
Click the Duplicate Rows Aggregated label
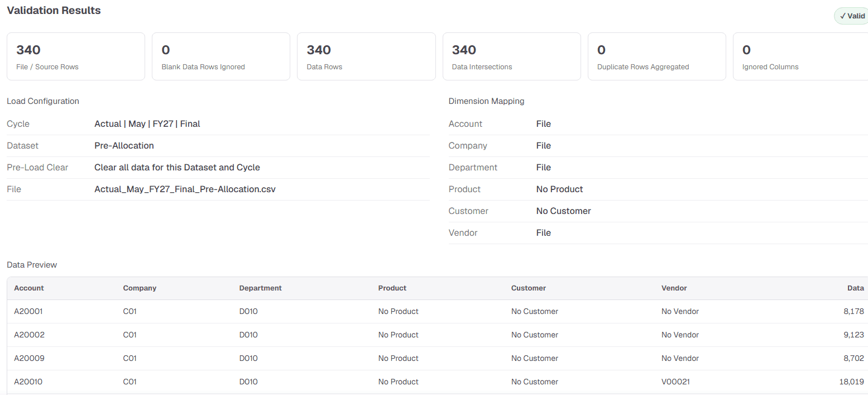click(643, 67)
